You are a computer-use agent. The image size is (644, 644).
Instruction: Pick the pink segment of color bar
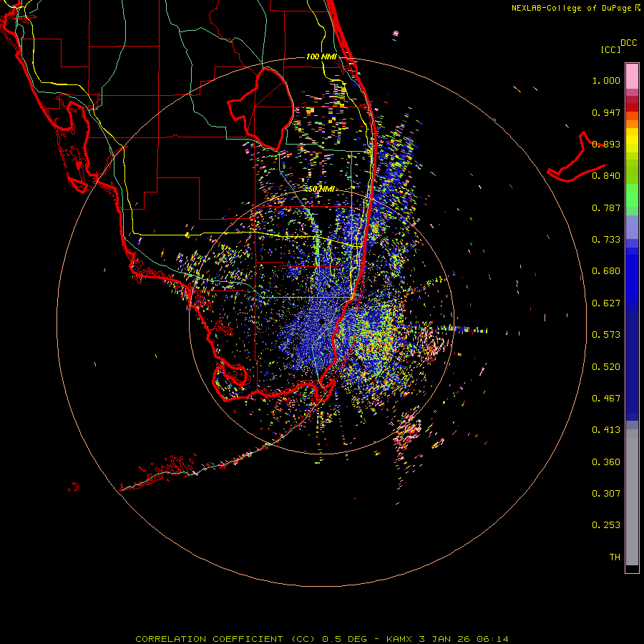[632, 77]
